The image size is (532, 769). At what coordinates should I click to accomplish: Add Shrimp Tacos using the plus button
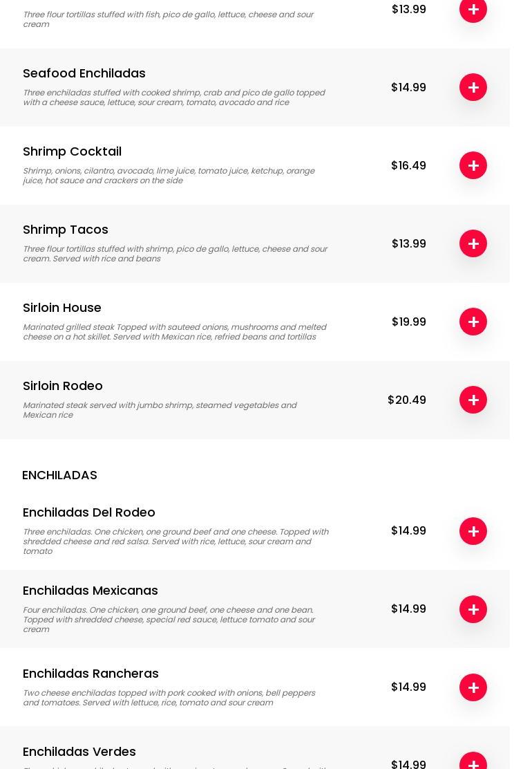[x=473, y=243]
